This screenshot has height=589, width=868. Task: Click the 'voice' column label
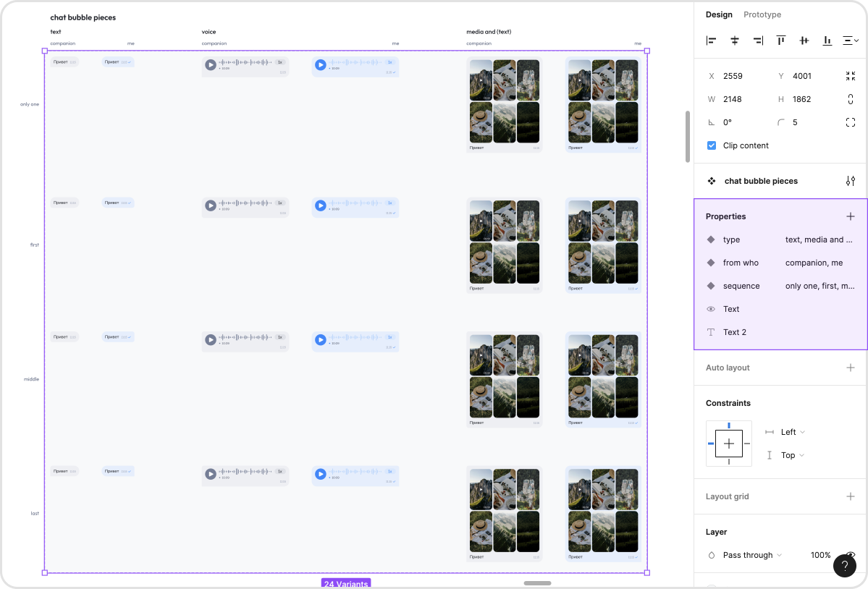point(208,32)
